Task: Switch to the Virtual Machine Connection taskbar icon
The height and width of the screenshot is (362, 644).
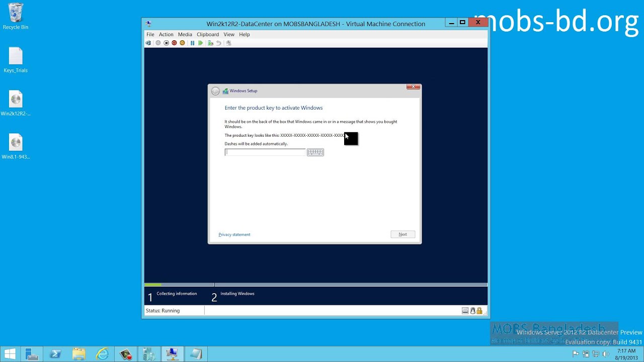Action: (172, 354)
